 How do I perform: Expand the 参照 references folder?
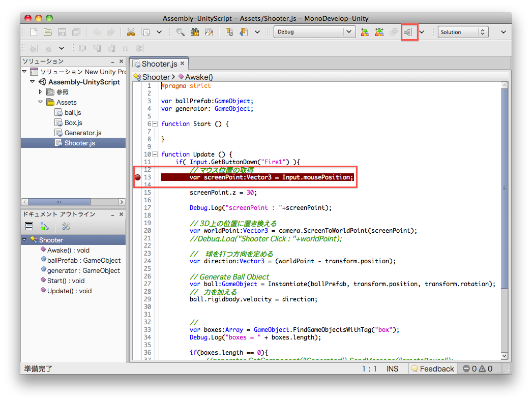tap(40, 92)
